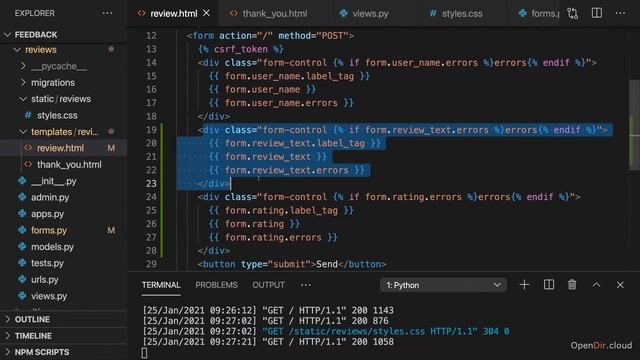Click the Python icon beside __init__.py
The width and height of the screenshot is (640, 360).
coord(22,180)
